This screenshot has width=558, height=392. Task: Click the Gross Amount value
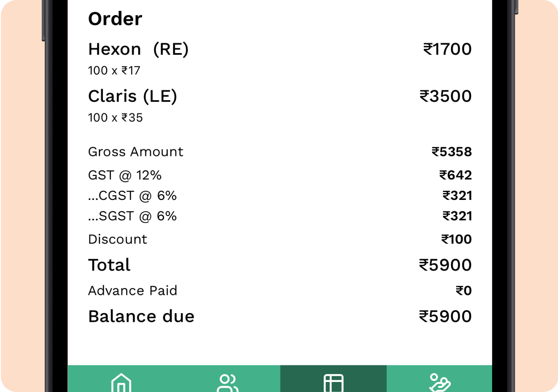click(x=451, y=152)
